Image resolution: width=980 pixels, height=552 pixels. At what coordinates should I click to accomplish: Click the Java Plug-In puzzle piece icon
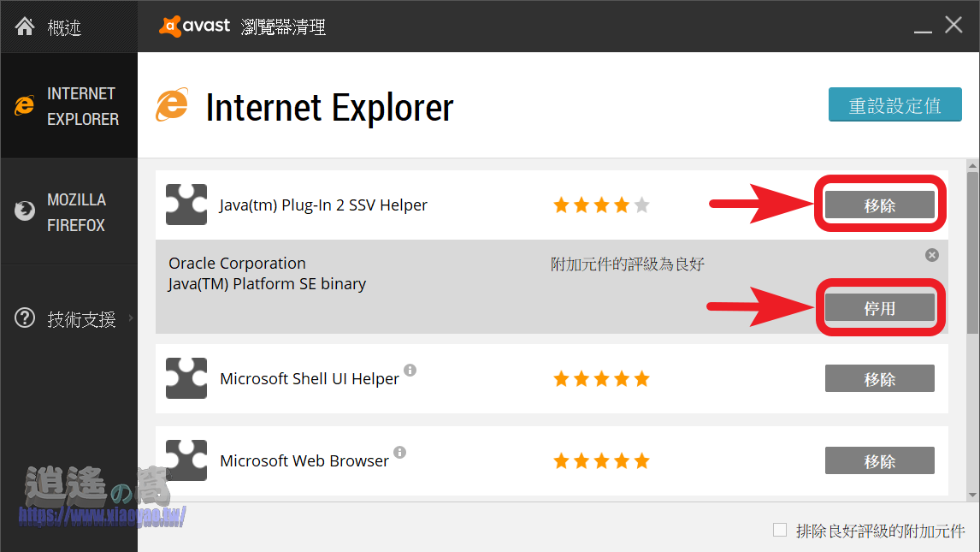pos(186,205)
